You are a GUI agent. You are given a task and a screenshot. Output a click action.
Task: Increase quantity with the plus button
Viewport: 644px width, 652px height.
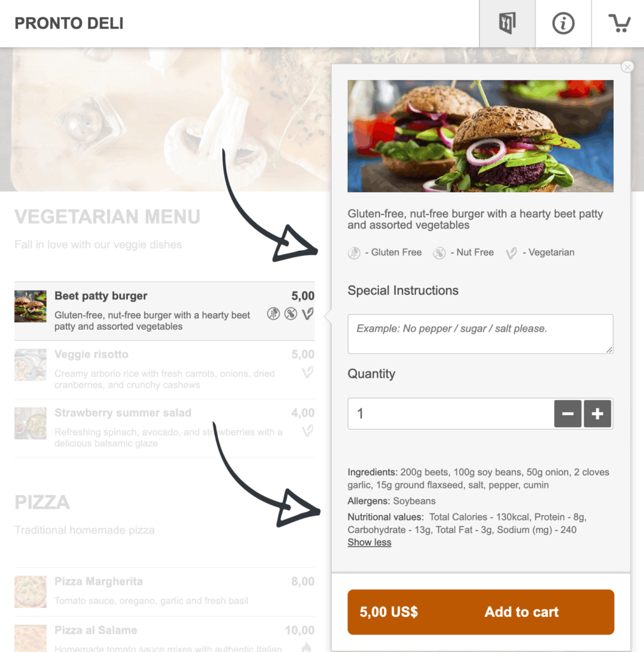tap(597, 414)
